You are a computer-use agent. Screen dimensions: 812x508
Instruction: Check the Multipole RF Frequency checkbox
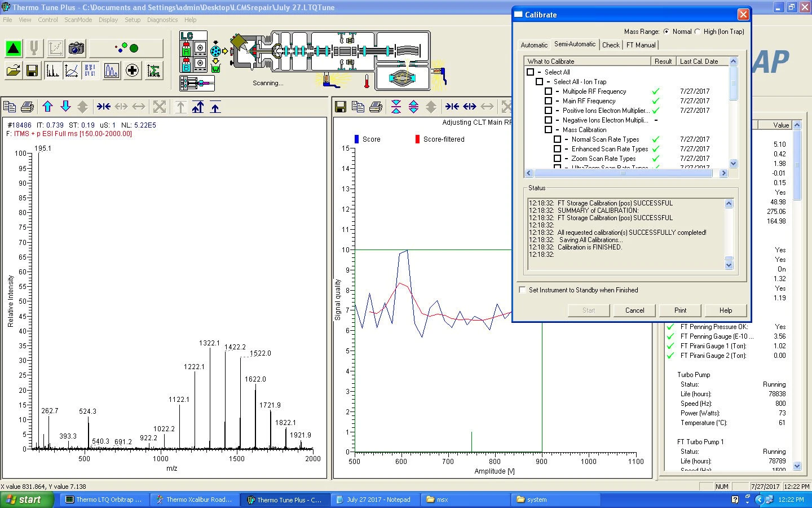click(x=548, y=91)
